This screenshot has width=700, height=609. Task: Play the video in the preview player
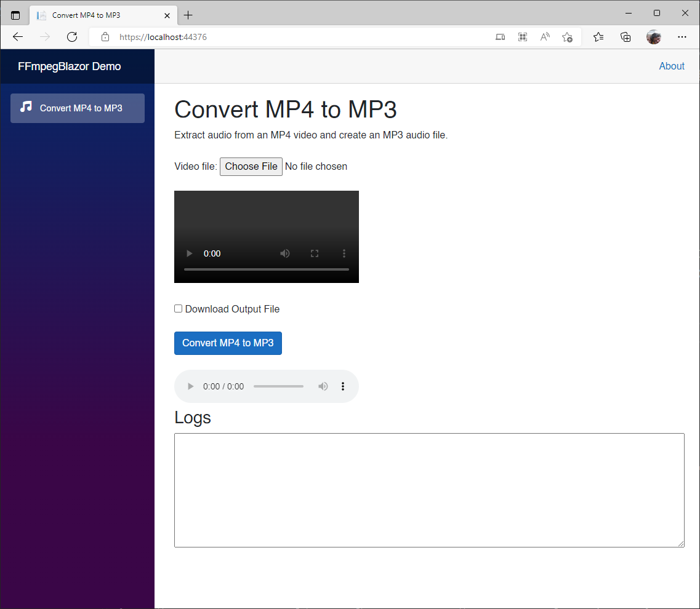pos(189,253)
